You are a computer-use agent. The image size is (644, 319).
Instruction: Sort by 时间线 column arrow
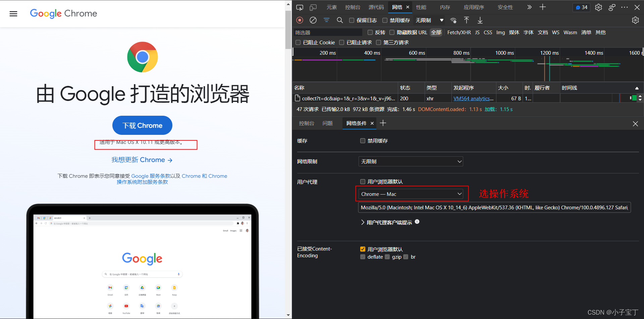coord(637,88)
